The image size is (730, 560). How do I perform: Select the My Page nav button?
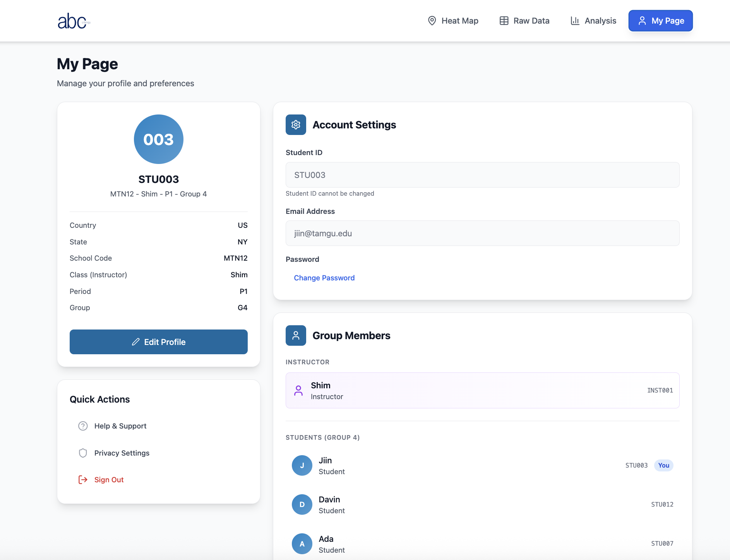(x=660, y=21)
